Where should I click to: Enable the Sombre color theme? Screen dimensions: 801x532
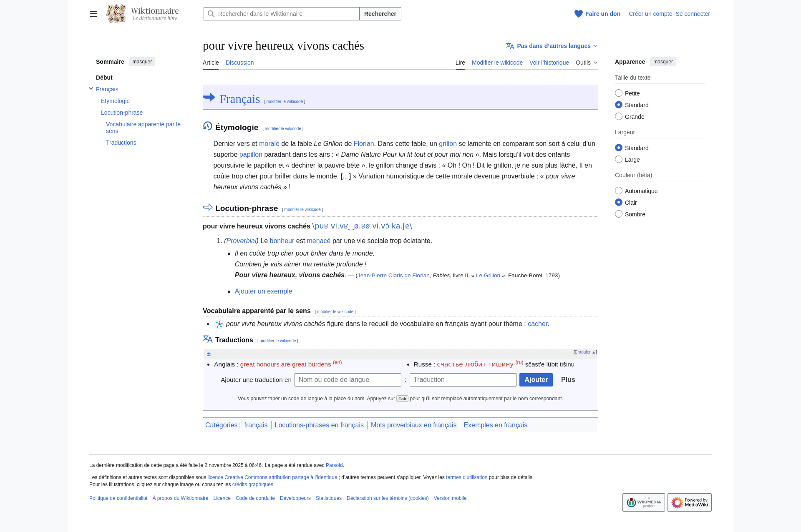(x=619, y=214)
